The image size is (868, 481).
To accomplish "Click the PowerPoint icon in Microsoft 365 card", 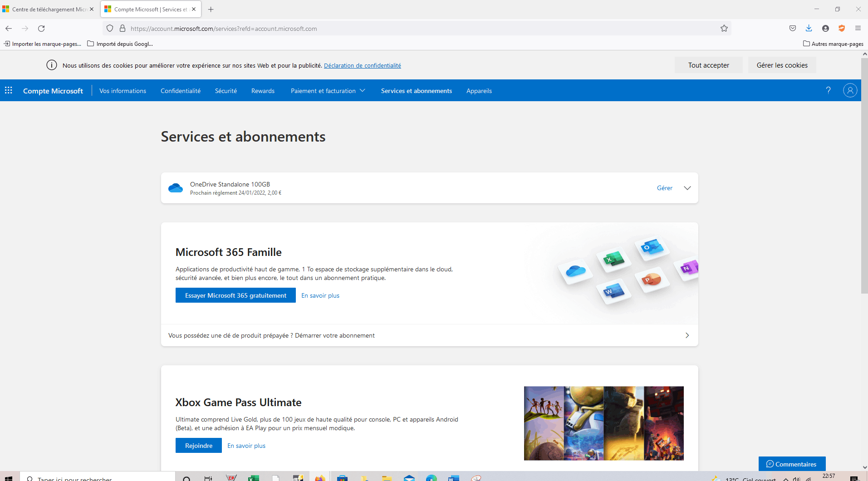I will [652, 280].
